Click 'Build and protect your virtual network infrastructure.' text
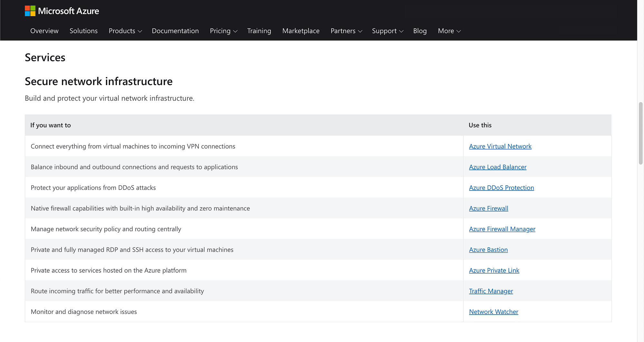The height and width of the screenshot is (342, 644). [x=109, y=98]
